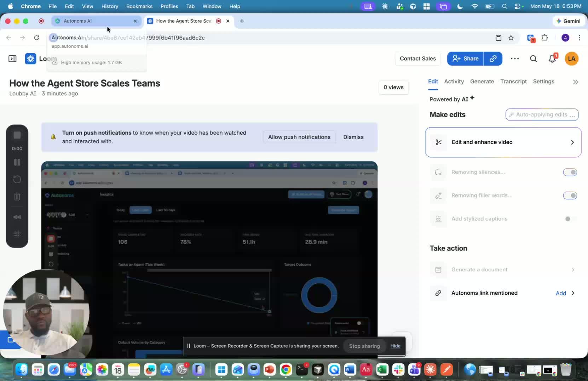Click the blue Share button
588x381 pixels.
tap(465, 59)
